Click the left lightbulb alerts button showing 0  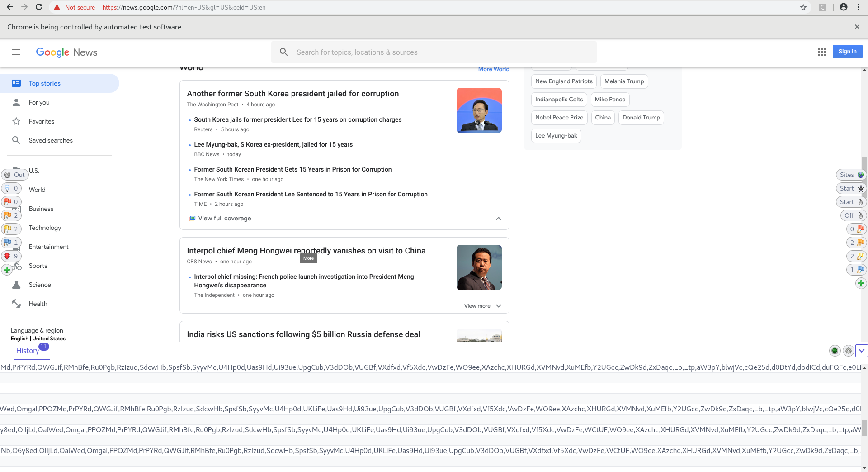click(x=11, y=188)
